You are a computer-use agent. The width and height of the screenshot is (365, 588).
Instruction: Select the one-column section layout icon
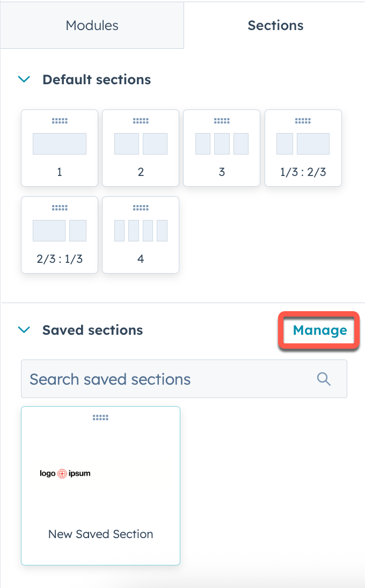[60, 144]
